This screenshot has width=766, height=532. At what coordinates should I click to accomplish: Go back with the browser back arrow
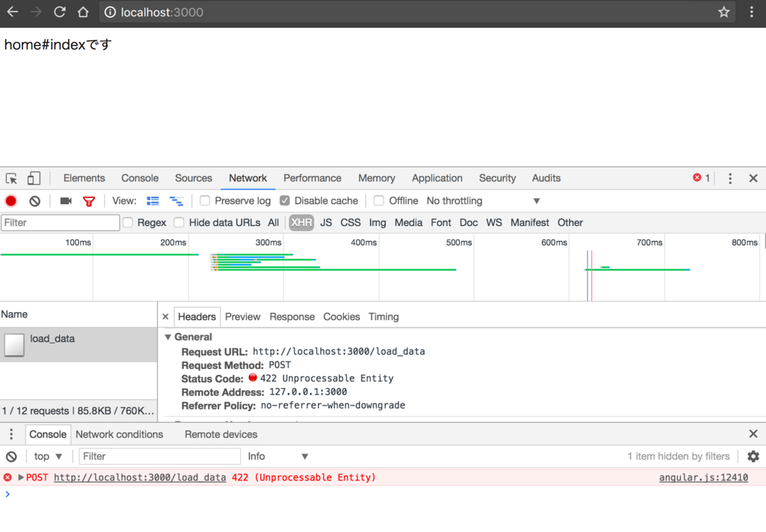point(13,12)
